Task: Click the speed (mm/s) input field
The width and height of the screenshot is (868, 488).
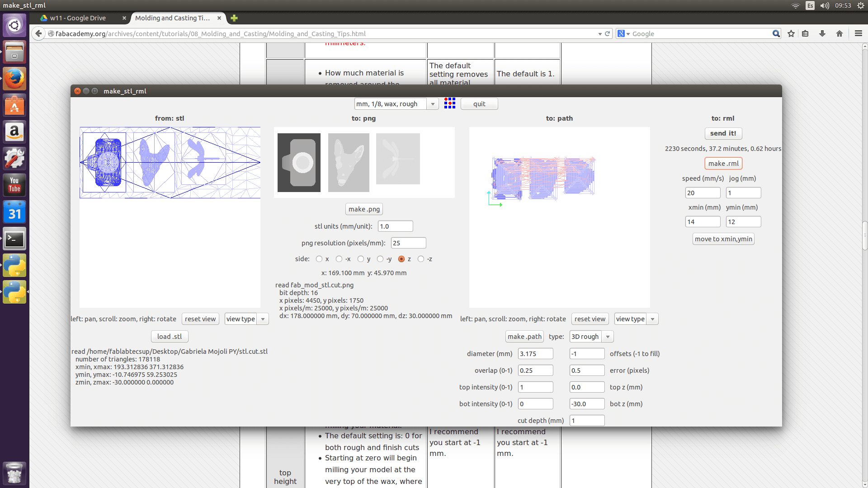Action: pyautogui.click(x=703, y=193)
